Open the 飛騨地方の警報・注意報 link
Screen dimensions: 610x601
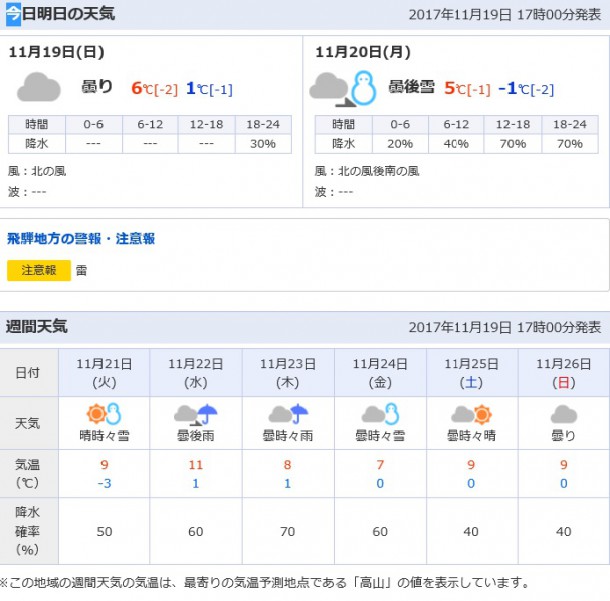[x=81, y=239]
